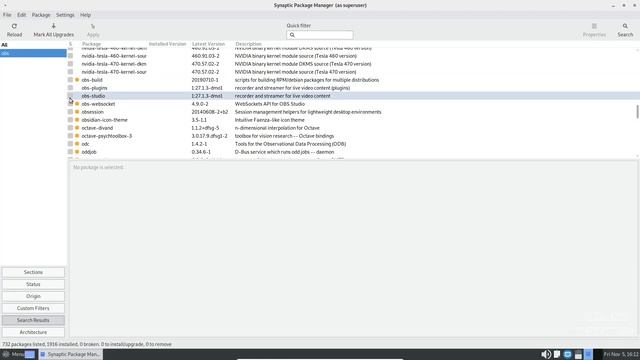
Task: Click the Search Results button
Action: pos(33,320)
